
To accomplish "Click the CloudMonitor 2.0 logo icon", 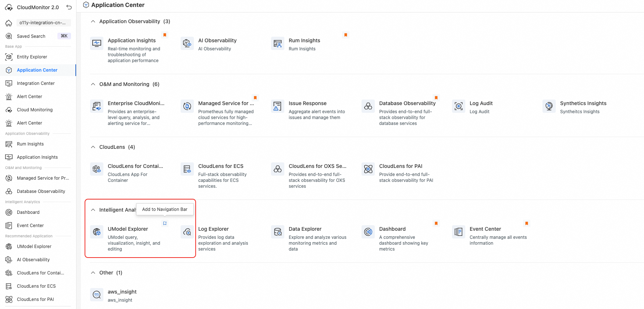I will pyautogui.click(x=9, y=7).
